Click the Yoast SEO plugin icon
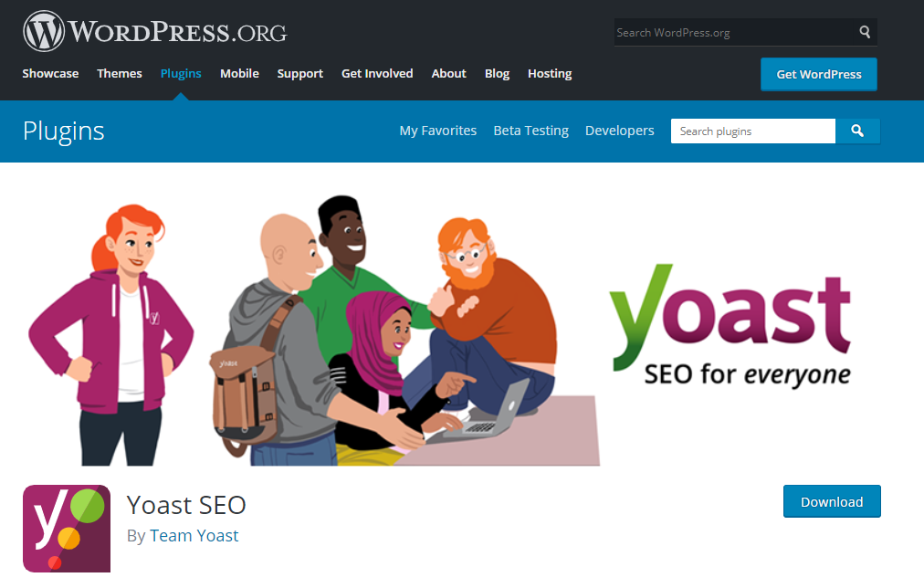 pyautogui.click(x=67, y=529)
